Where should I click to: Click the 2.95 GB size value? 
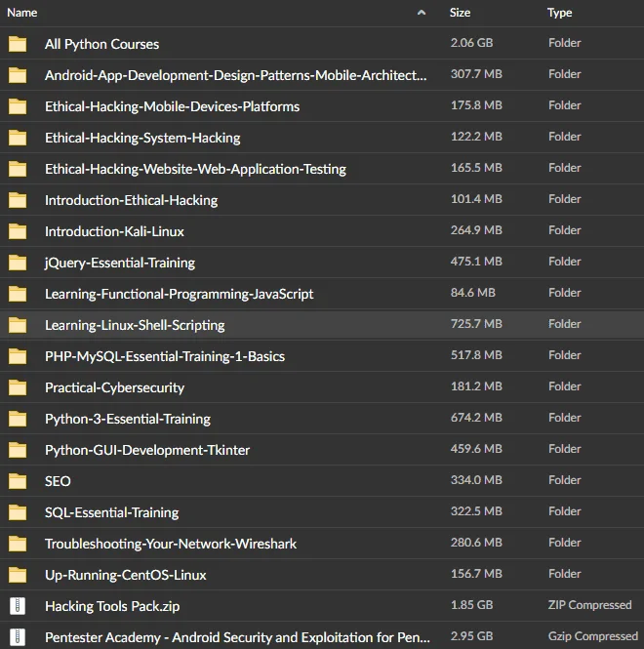point(472,636)
